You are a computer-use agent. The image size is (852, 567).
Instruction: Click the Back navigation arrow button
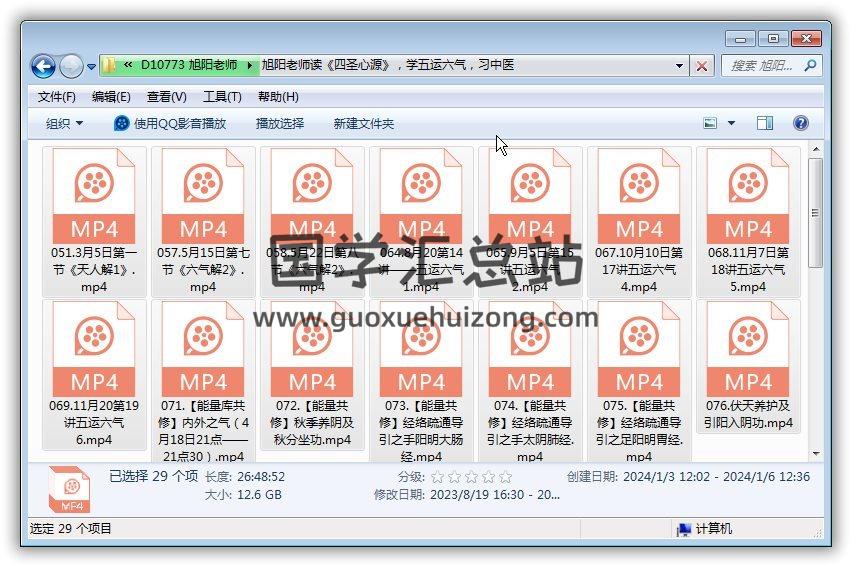point(43,66)
